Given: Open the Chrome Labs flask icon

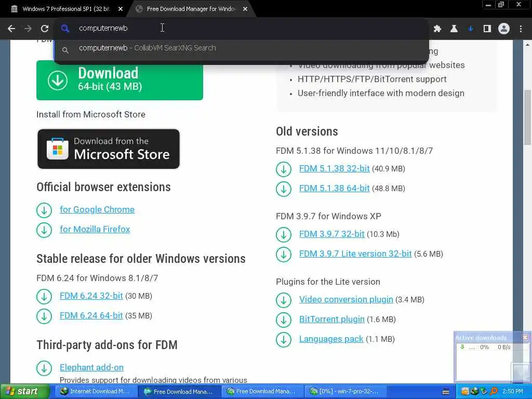Looking at the screenshot, I should tap(454, 29).
